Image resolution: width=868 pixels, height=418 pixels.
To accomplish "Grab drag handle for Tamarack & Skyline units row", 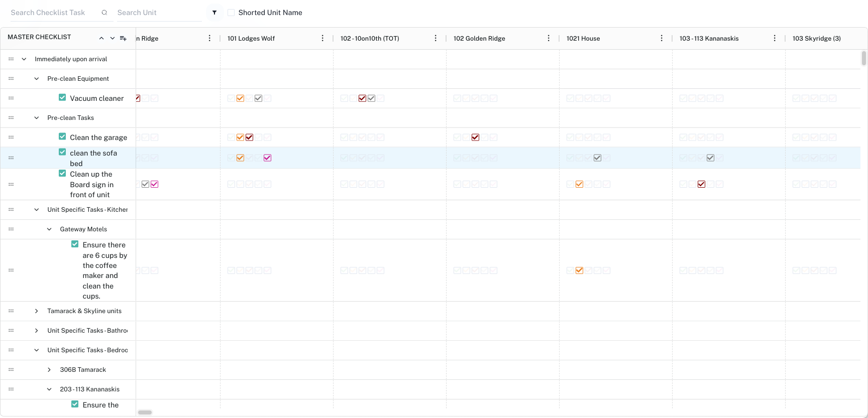I will click(x=11, y=311).
